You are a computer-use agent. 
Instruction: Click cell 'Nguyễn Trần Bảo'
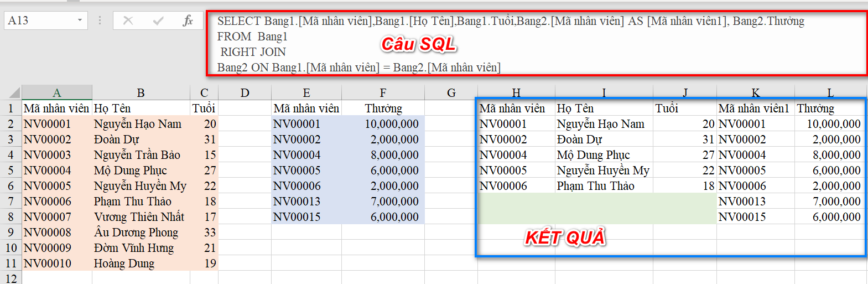(x=141, y=154)
